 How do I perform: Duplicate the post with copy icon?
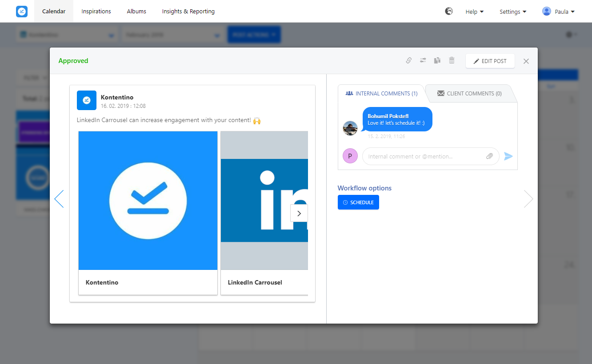click(x=437, y=60)
